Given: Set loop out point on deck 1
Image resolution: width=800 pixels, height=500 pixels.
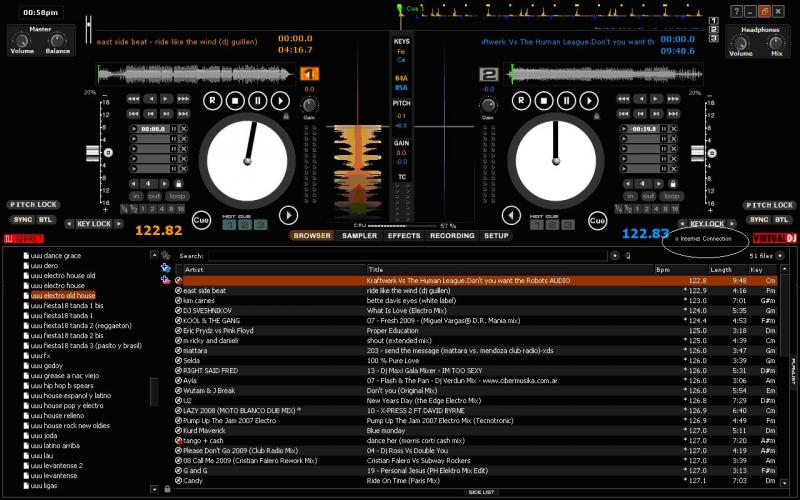Looking at the screenshot, I should coord(154,196).
